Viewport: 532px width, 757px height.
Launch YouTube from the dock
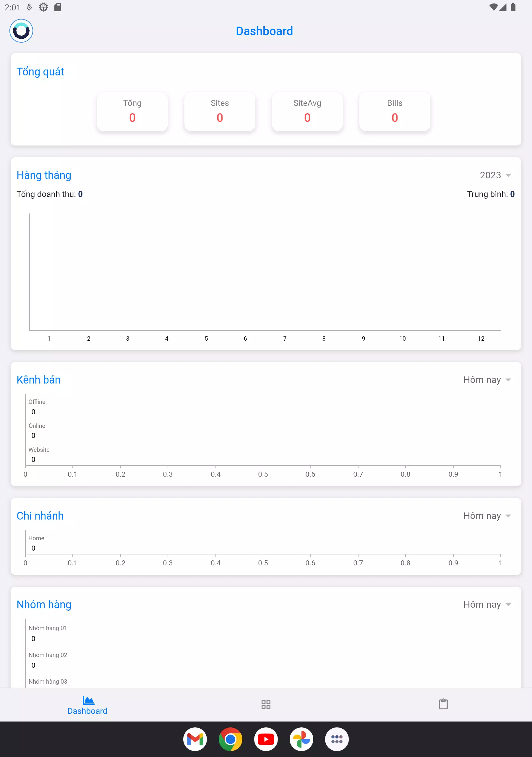coord(266,739)
